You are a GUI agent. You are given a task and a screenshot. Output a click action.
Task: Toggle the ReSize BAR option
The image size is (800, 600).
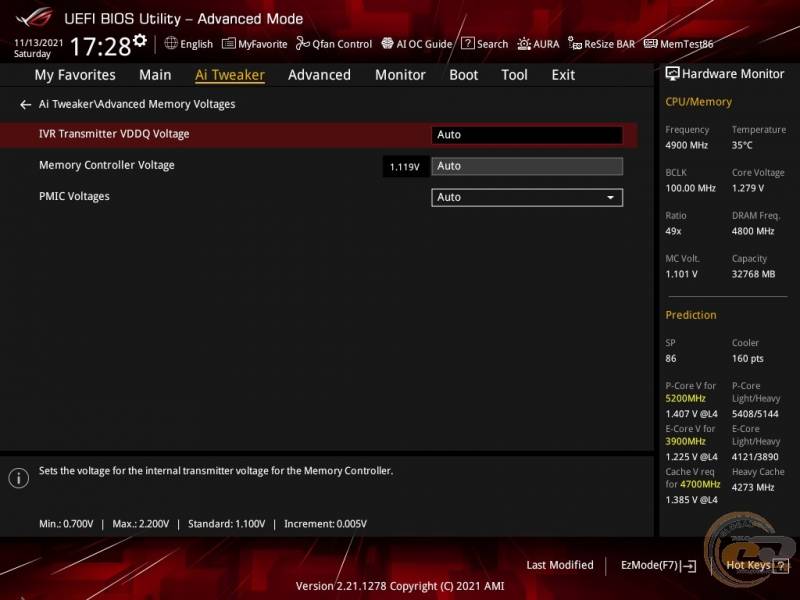(602, 44)
